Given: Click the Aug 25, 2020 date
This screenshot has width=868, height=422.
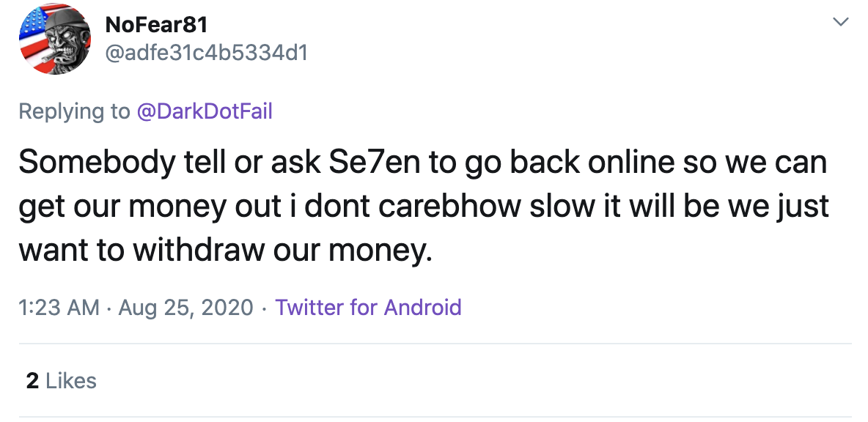Looking at the screenshot, I should (x=185, y=307).
